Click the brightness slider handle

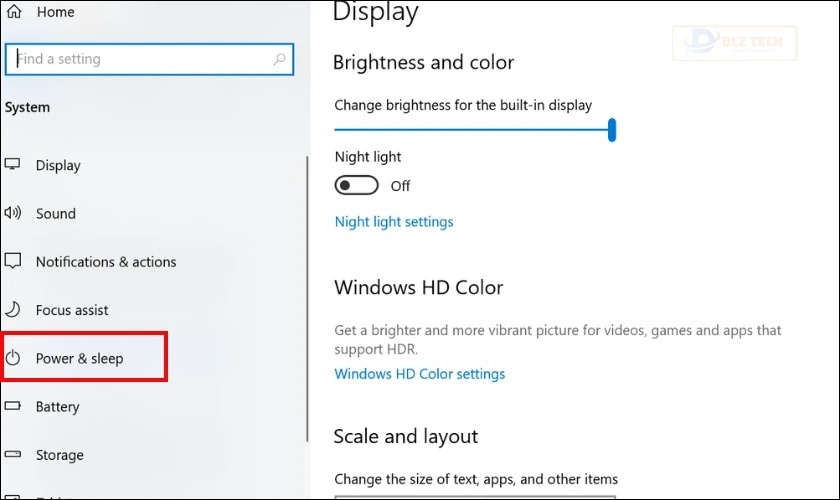click(612, 129)
